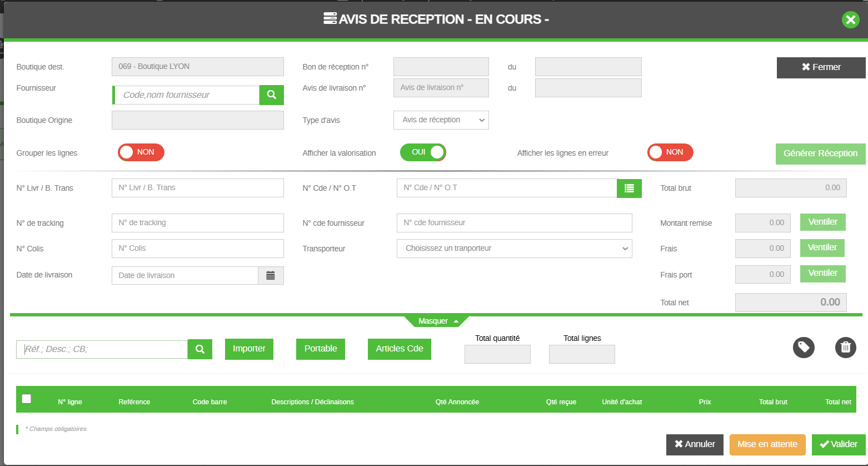Click the Avis de livraison n° field

pos(441,88)
